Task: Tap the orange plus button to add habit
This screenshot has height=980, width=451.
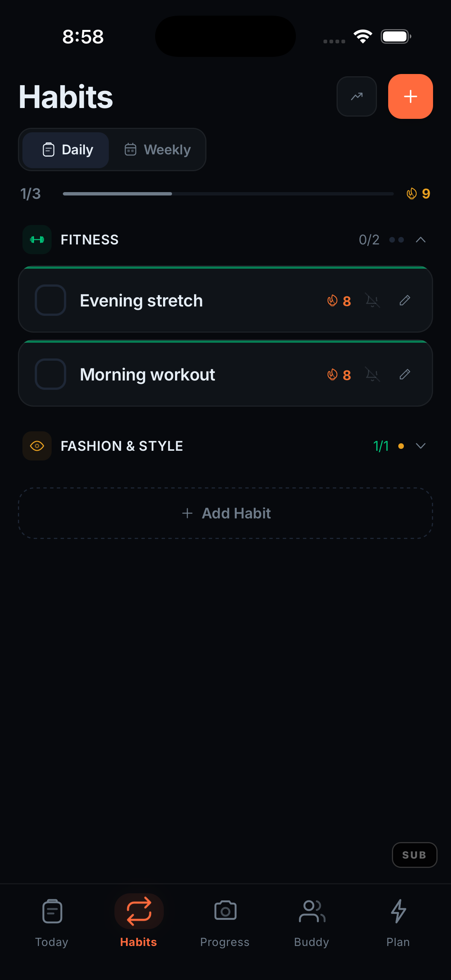Action: pyautogui.click(x=410, y=97)
